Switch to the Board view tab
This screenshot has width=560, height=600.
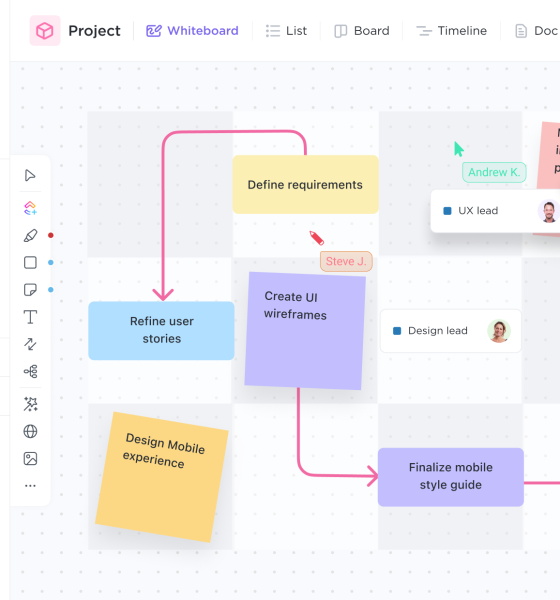click(x=362, y=31)
